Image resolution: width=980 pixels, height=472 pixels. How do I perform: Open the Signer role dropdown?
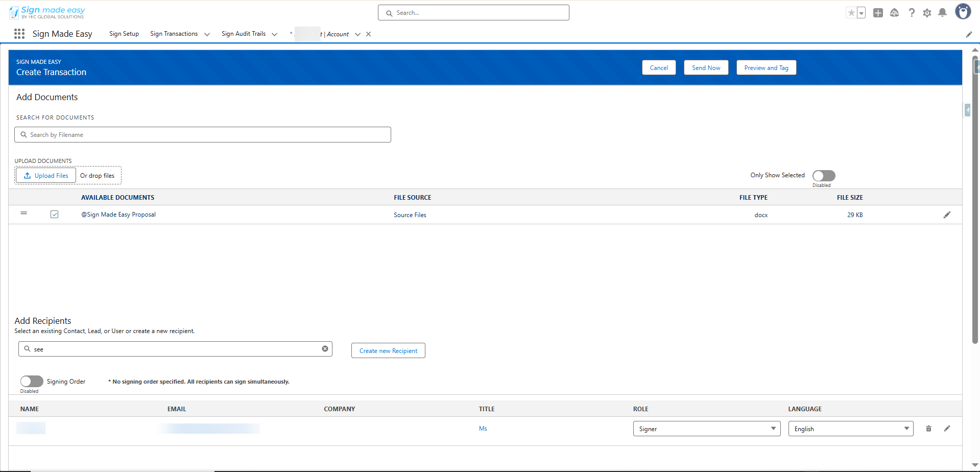coord(706,429)
